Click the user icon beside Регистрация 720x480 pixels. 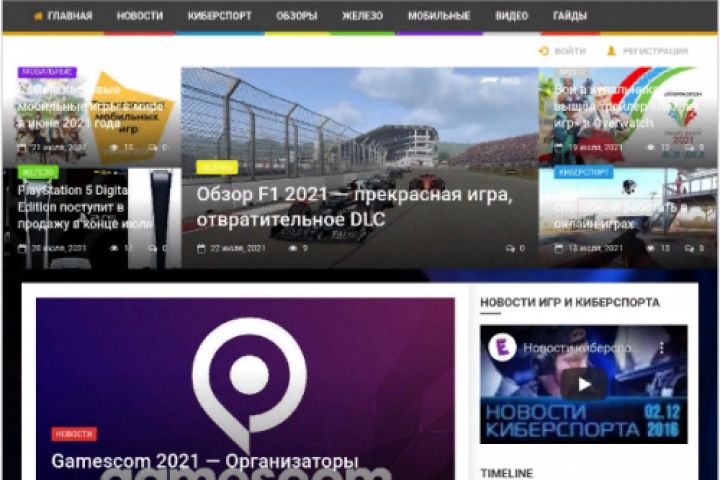click(611, 51)
